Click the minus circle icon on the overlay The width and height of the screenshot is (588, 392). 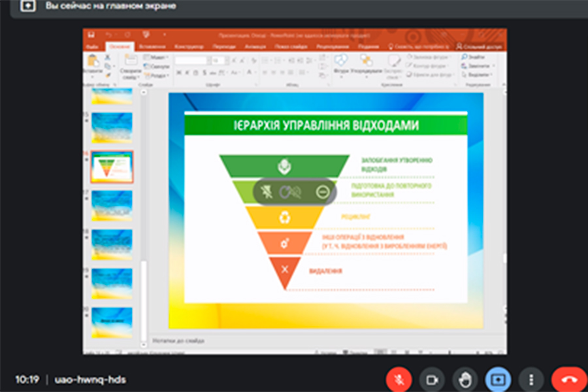(323, 192)
